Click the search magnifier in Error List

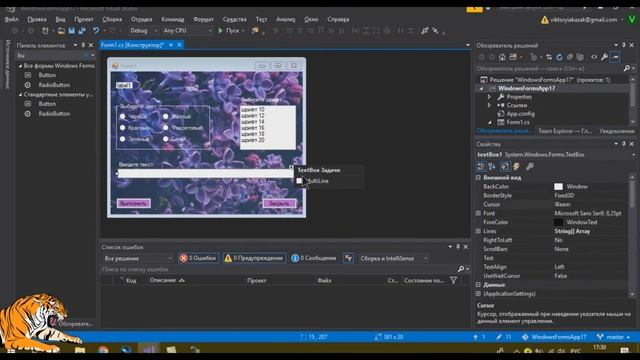coord(460,269)
